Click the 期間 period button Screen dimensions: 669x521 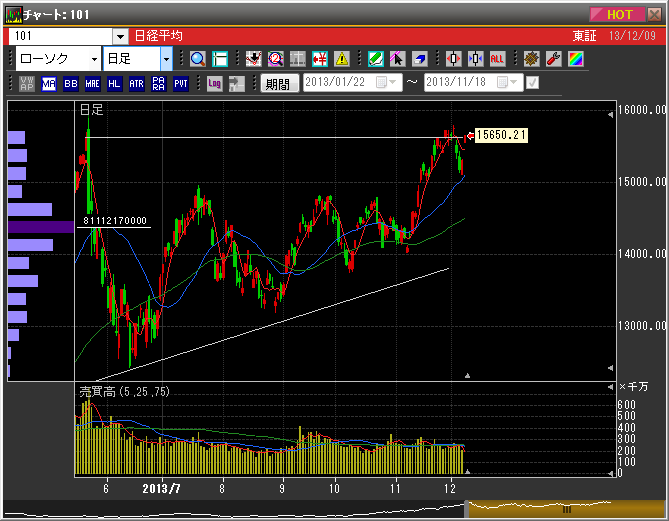point(279,84)
